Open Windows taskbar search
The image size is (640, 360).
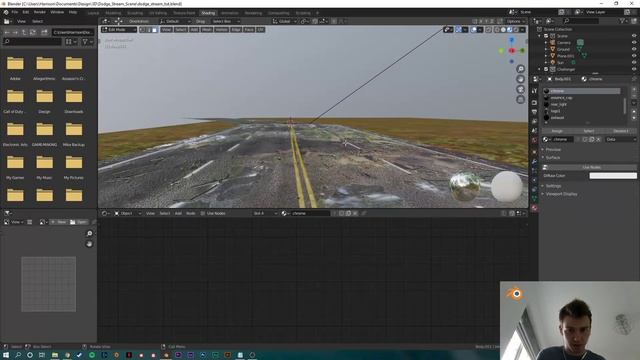(x=18, y=355)
